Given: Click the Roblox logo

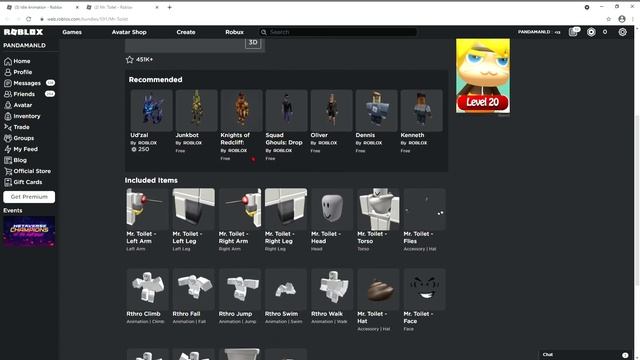Looking at the screenshot, I should [23, 32].
